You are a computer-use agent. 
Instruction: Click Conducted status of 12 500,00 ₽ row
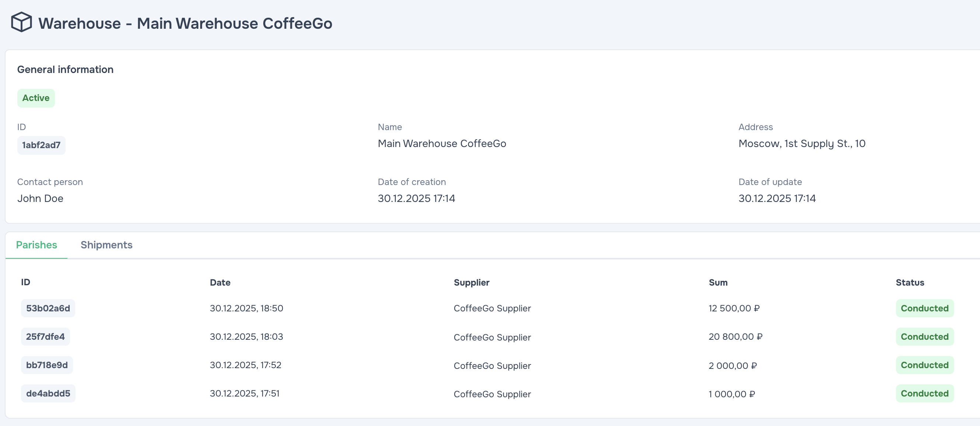[924, 308]
